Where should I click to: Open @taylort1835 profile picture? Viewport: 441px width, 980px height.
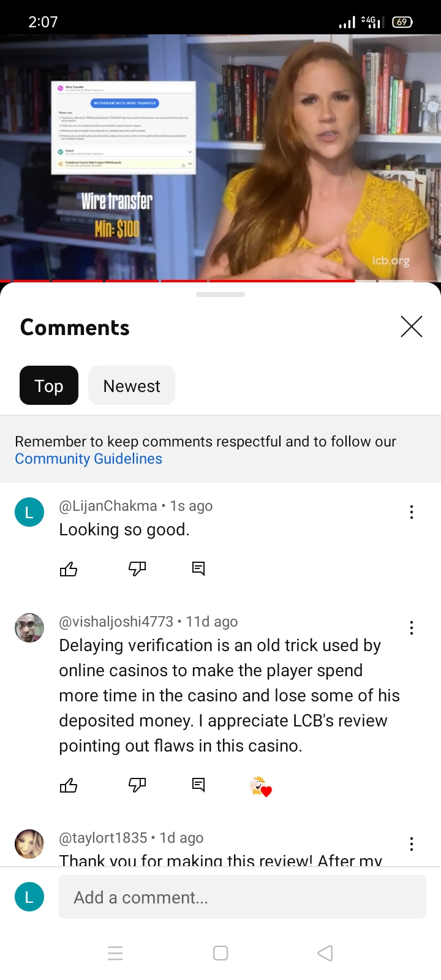(29, 844)
